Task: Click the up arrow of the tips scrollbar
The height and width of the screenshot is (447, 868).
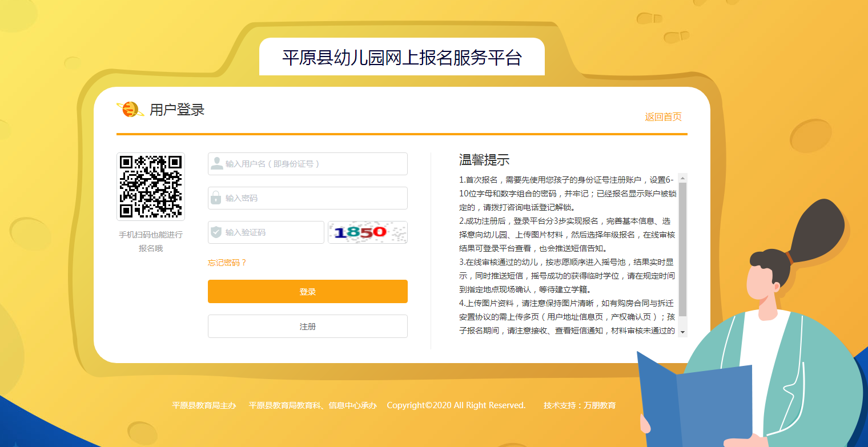Action: 682,178
